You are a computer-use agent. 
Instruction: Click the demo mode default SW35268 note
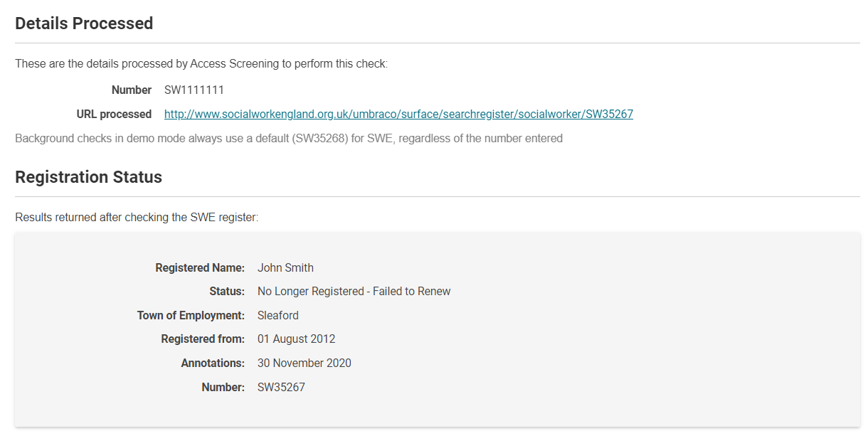[288, 138]
